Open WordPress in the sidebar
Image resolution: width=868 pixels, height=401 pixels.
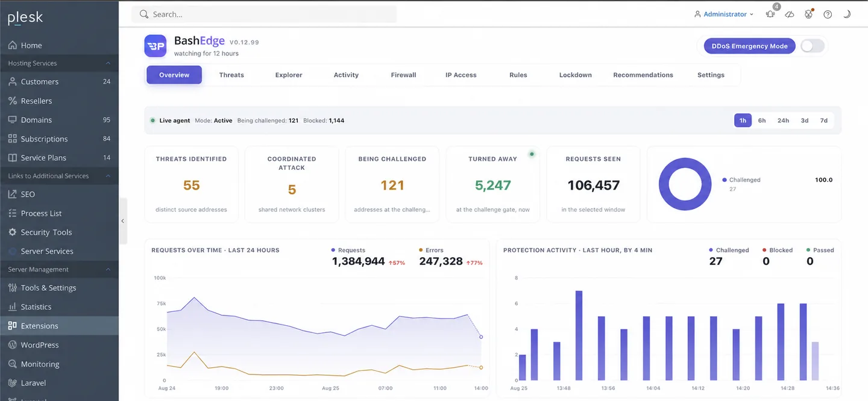tap(59, 345)
